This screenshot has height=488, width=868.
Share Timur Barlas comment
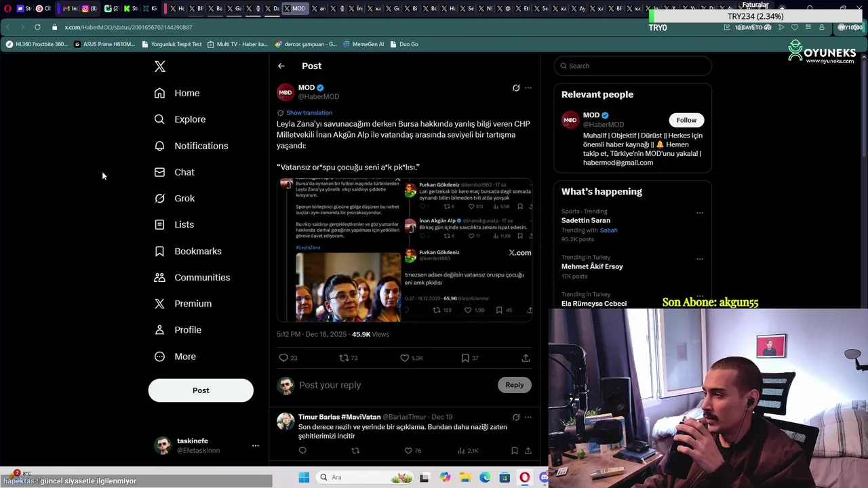coord(528,451)
